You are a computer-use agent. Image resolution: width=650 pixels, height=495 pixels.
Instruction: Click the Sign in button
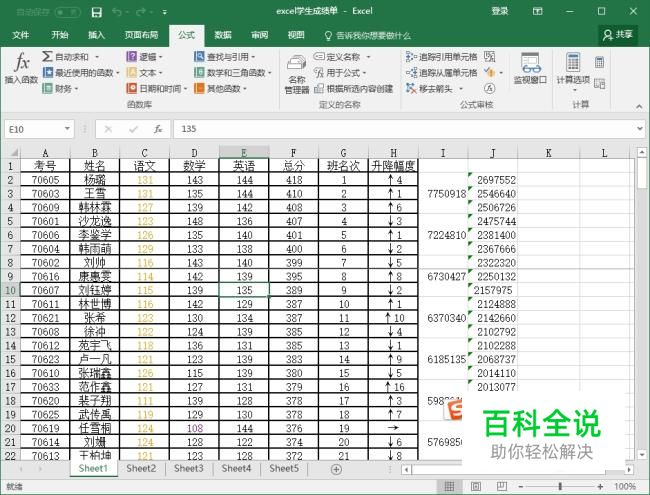pyautogui.click(x=500, y=12)
